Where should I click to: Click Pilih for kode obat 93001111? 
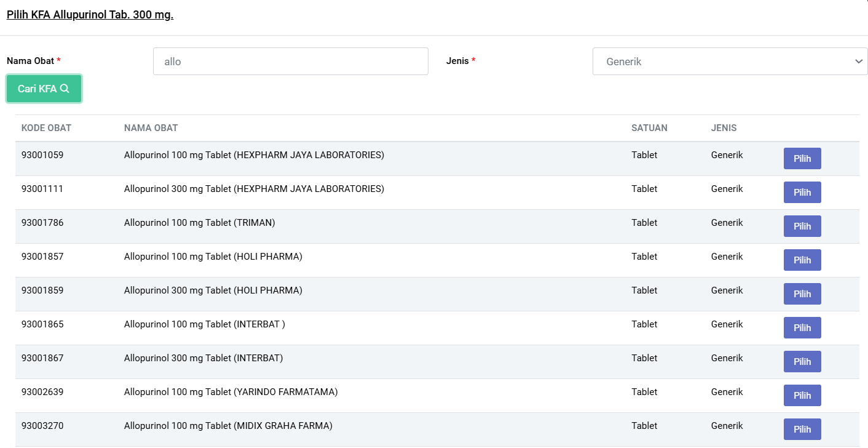802,193
